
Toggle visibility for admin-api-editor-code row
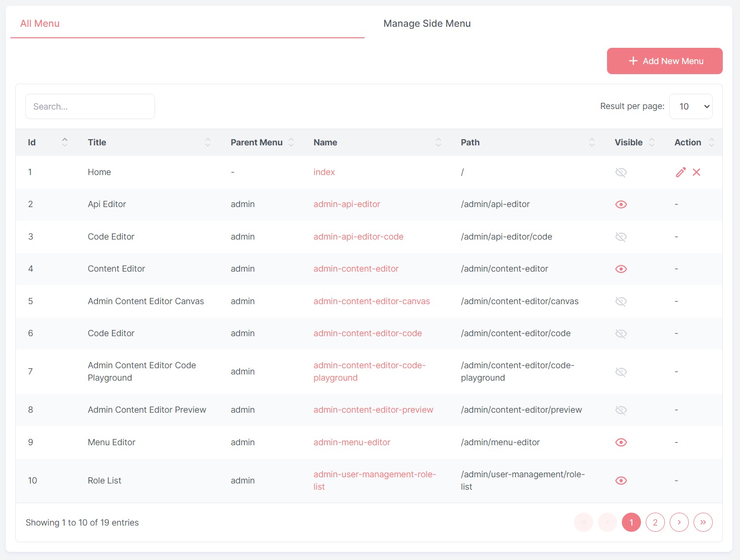point(621,237)
